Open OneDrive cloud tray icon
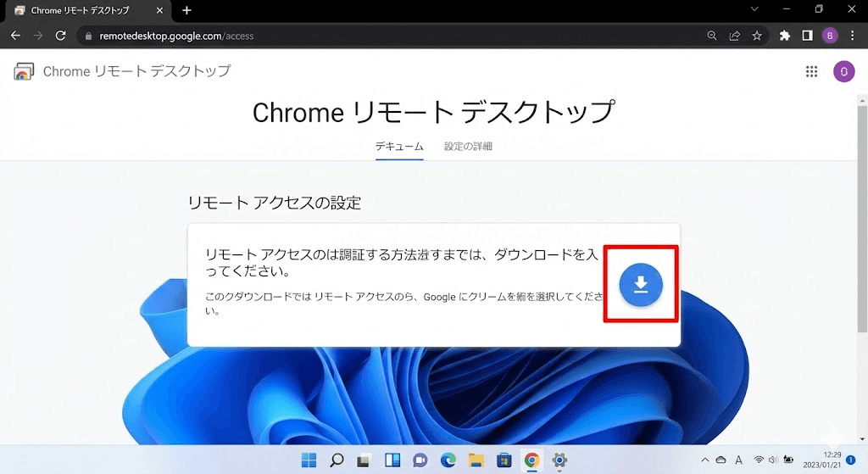The height and width of the screenshot is (474, 868). 721,460
